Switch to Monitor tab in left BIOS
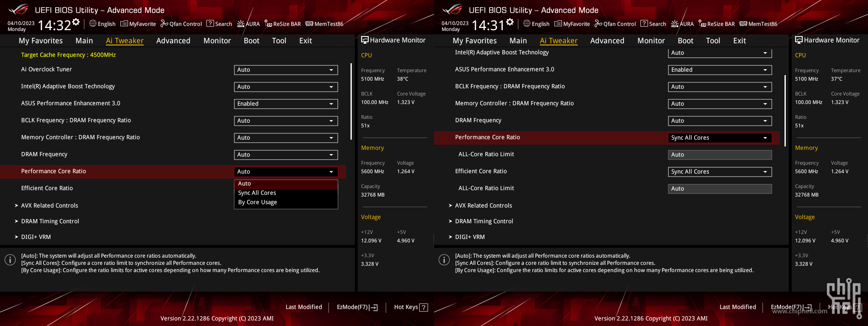The height and width of the screenshot is (326, 868). [x=217, y=41]
